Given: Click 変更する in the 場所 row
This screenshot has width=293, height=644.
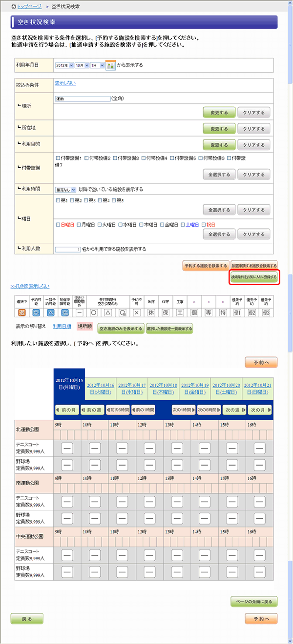Looking at the screenshot, I should tap(219, 113).
